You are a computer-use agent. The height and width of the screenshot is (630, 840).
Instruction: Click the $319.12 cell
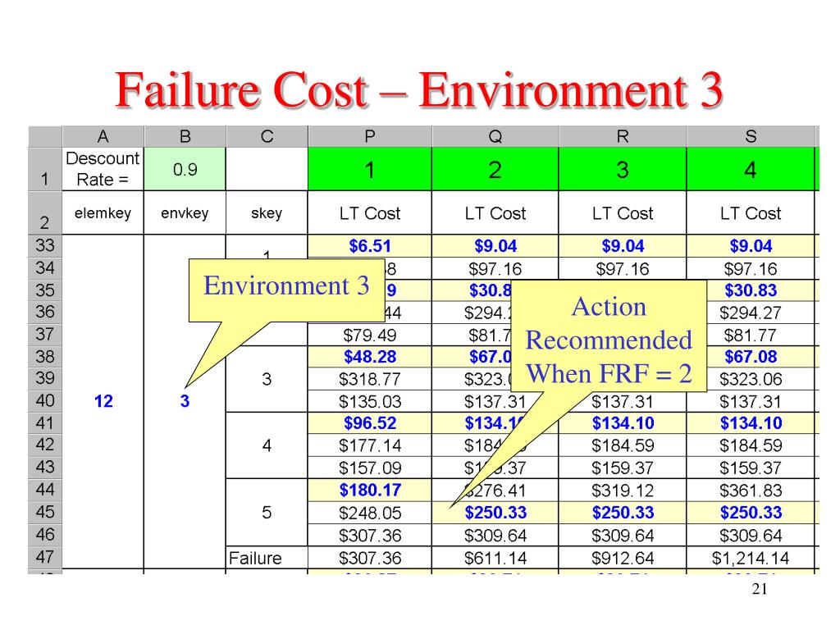pos(623,491)
